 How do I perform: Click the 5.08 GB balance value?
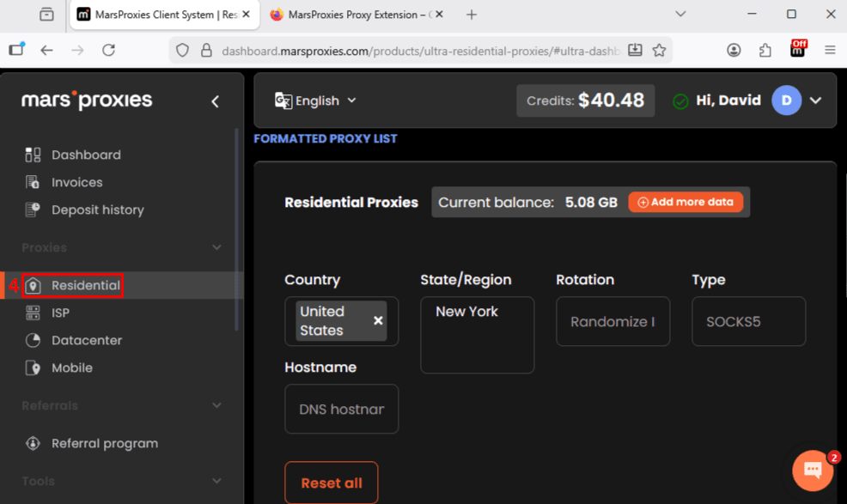click(591, 203)
